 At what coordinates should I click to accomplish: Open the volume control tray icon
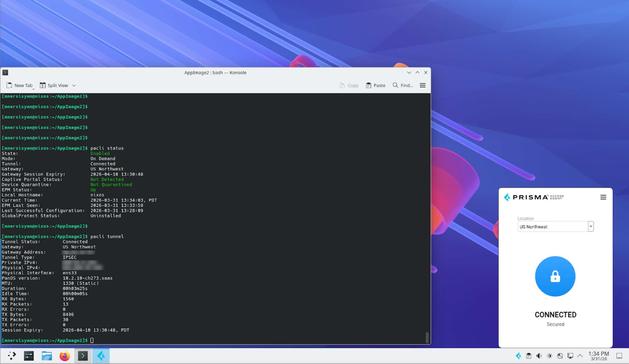539,356
